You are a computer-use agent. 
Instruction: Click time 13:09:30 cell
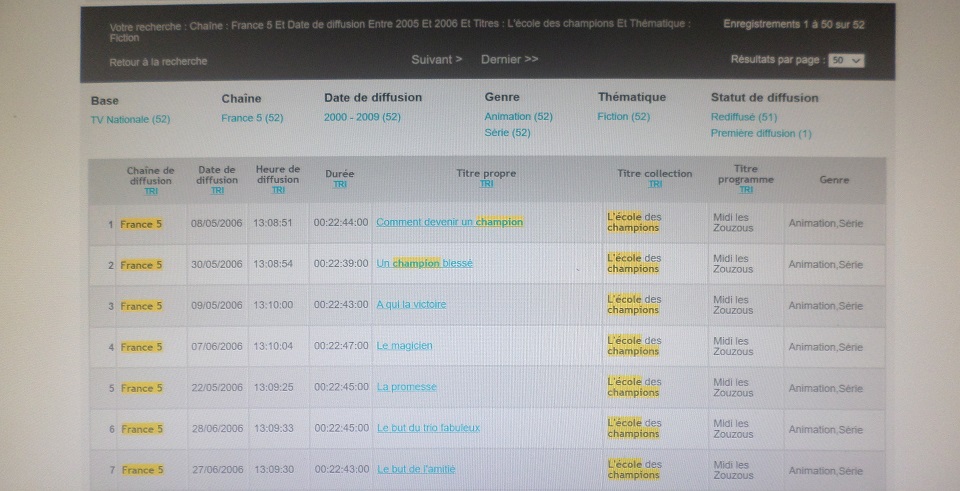click(274, 470)
